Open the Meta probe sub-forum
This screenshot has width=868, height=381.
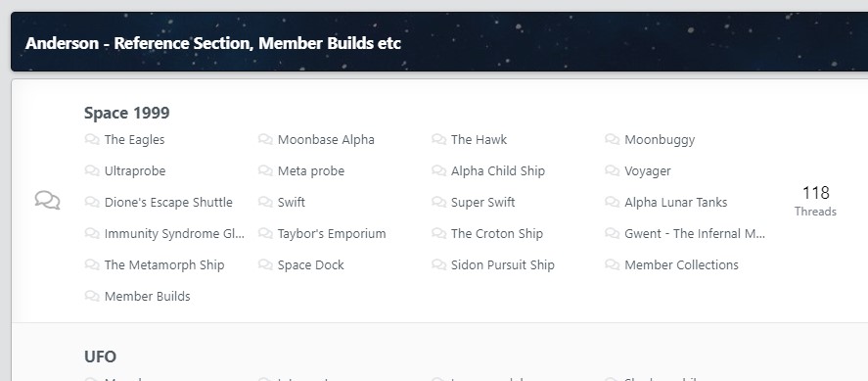pyautogui.click(x=311, y=171)
